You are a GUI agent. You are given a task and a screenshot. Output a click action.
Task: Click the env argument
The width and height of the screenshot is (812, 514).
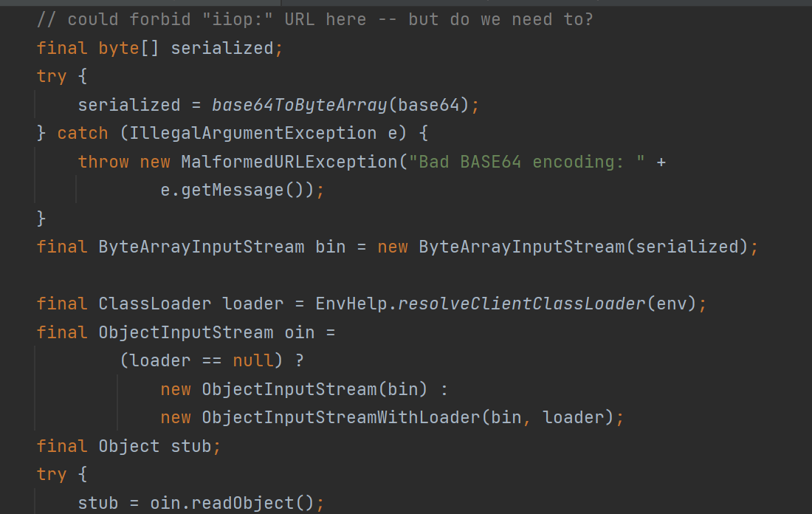(x=671, y=304)
